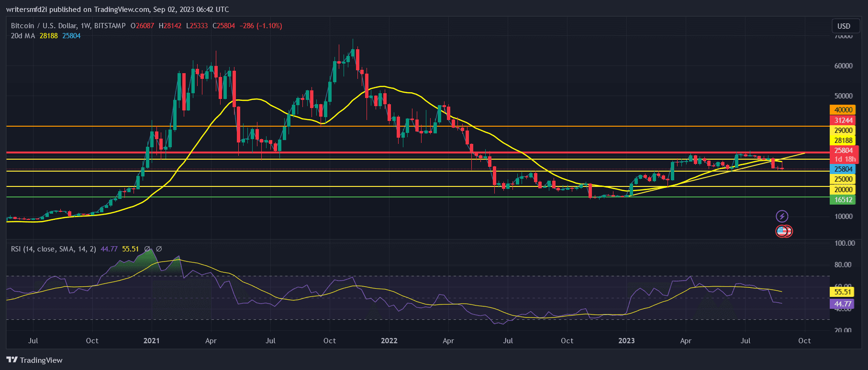Viewport: 868px width, 370px height.
Task: Click the red 25804 countdown price label
Action: click(x=844, y=154)
